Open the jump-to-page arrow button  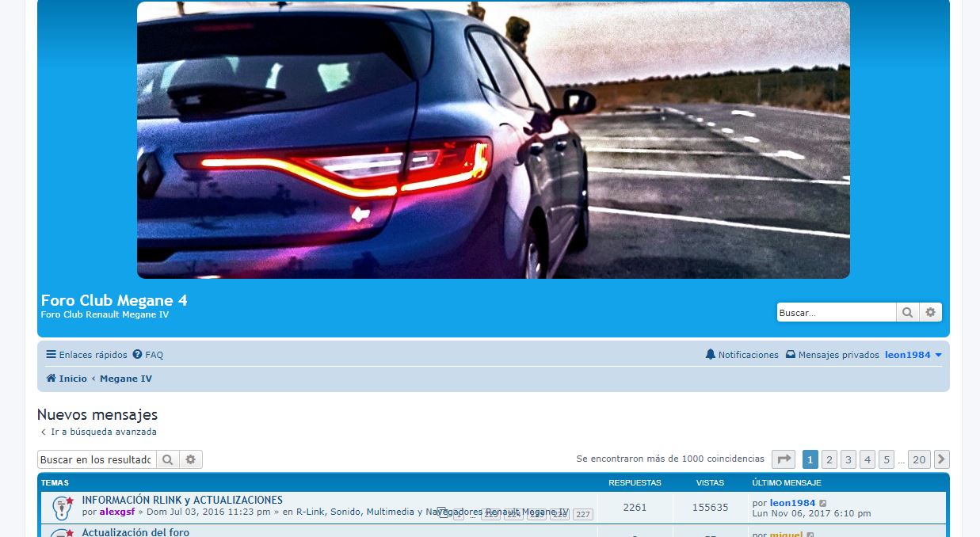pos(783,459)
